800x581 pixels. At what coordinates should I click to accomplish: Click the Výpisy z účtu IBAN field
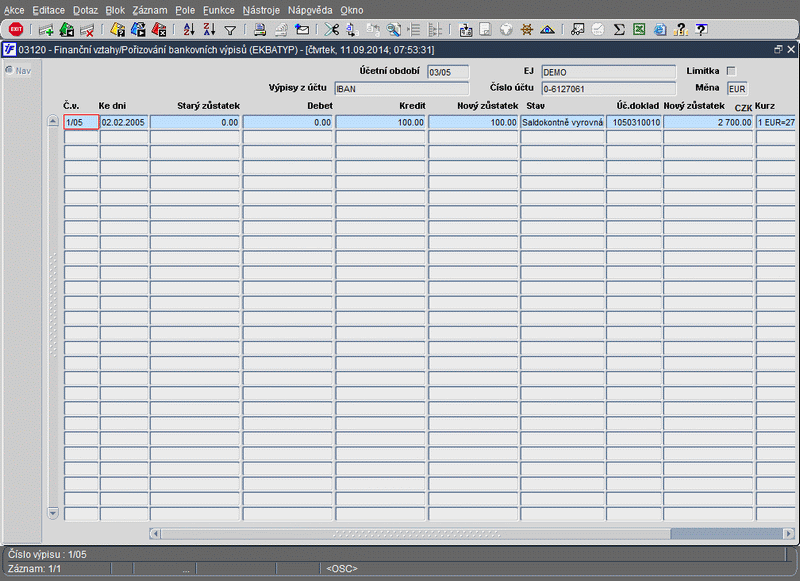point(402,89)
